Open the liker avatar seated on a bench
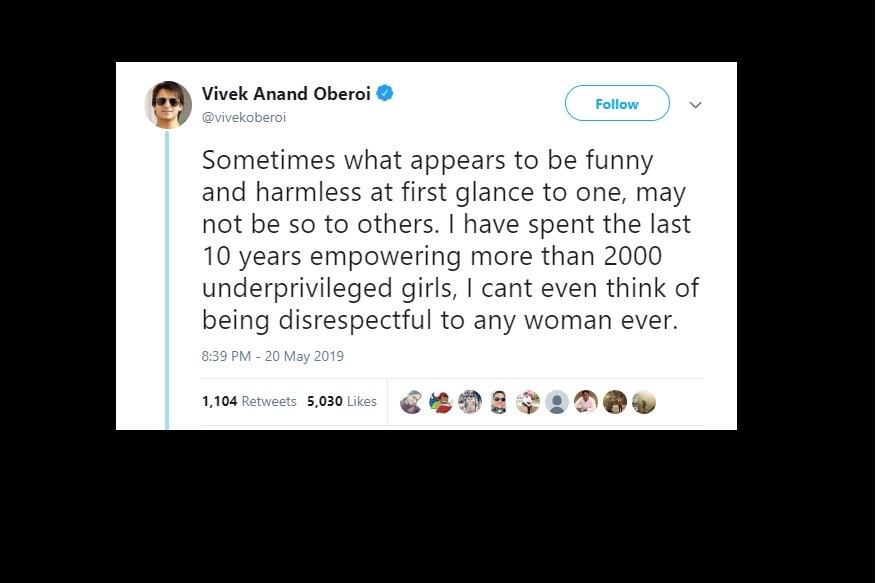The height and width of the screenshot is (583, 877). [x=528, y=402]
